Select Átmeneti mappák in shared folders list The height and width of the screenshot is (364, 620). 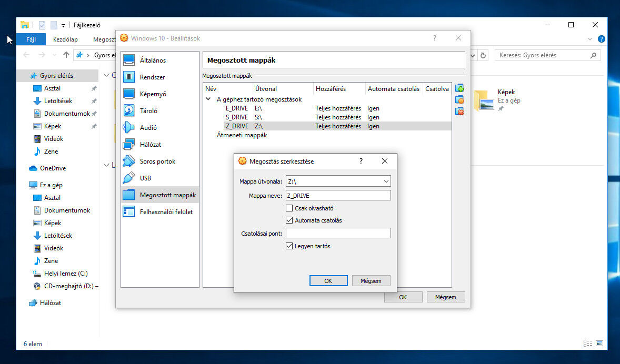click(x=242, y=135)
